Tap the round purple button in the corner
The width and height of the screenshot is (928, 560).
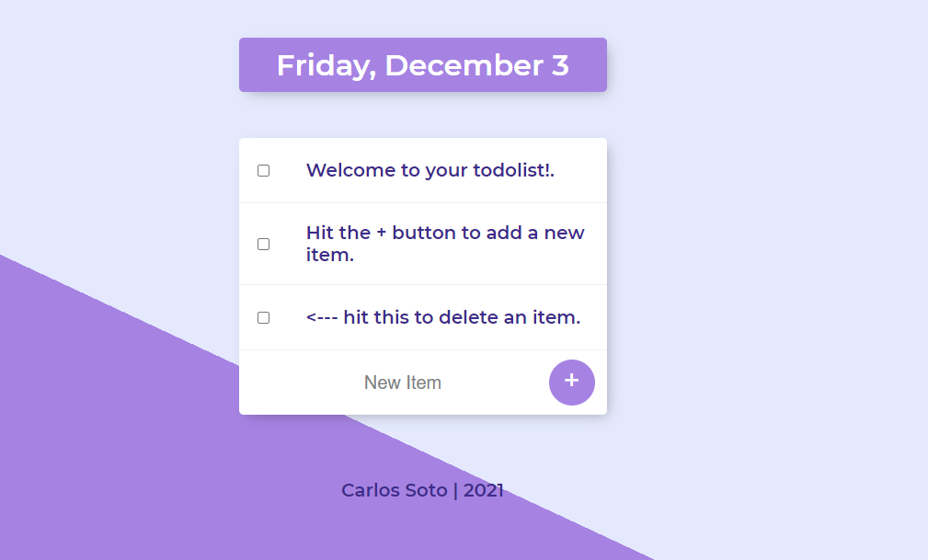click(x=571, y=382)
